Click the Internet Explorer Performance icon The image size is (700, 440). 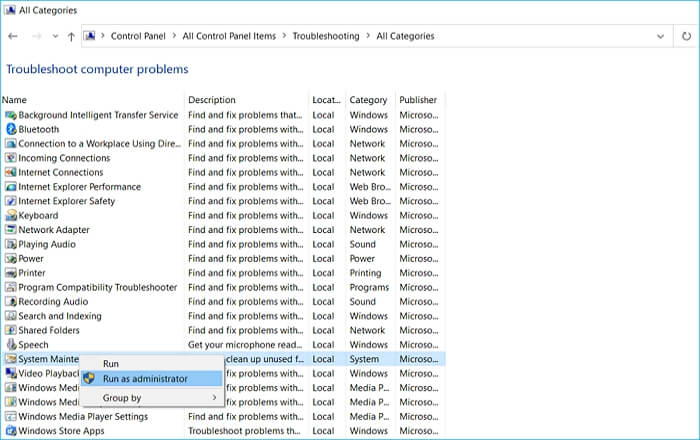[11, 187]
